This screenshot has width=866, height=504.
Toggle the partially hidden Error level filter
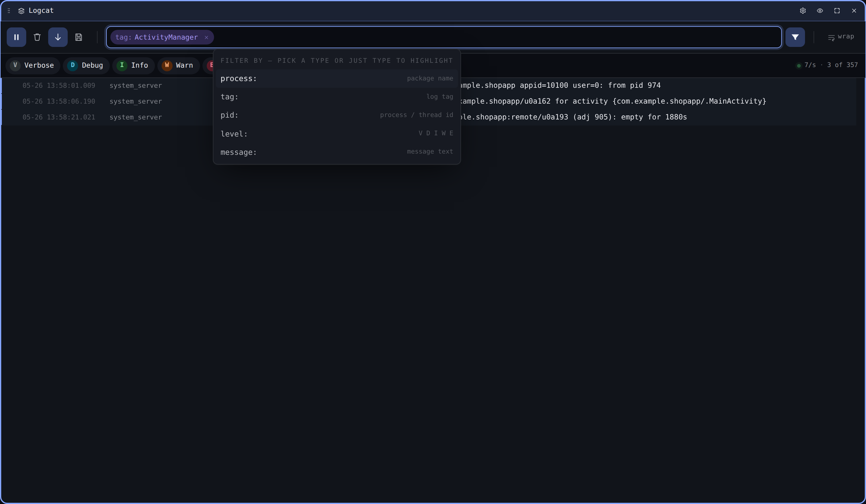coord(208,65)
